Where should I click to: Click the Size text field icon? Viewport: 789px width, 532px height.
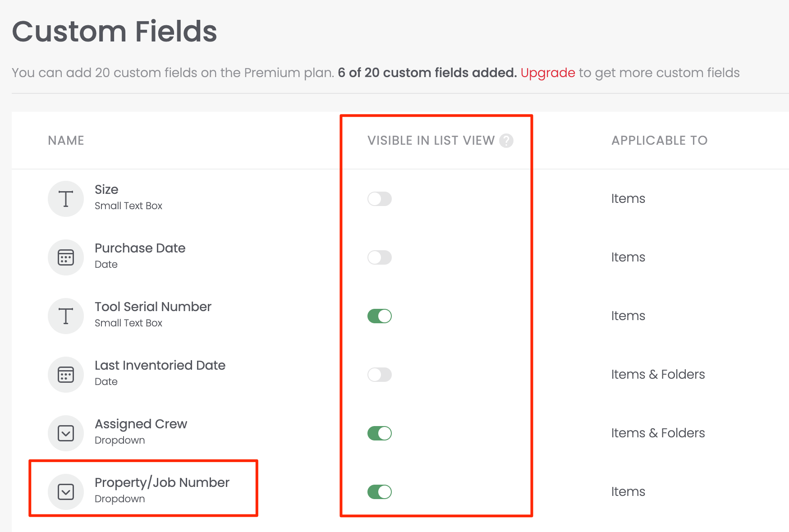(x=66, y=199)
